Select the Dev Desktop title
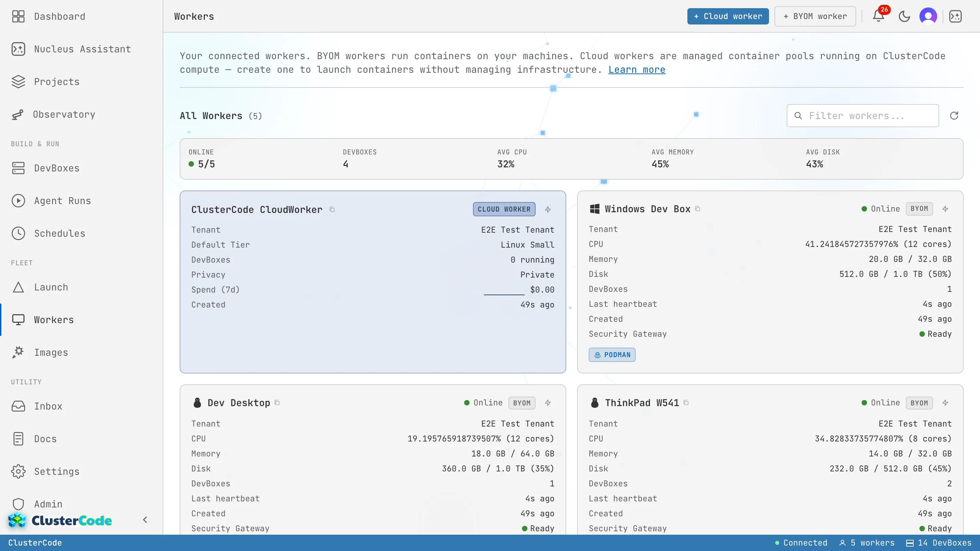 pos(239,403)
